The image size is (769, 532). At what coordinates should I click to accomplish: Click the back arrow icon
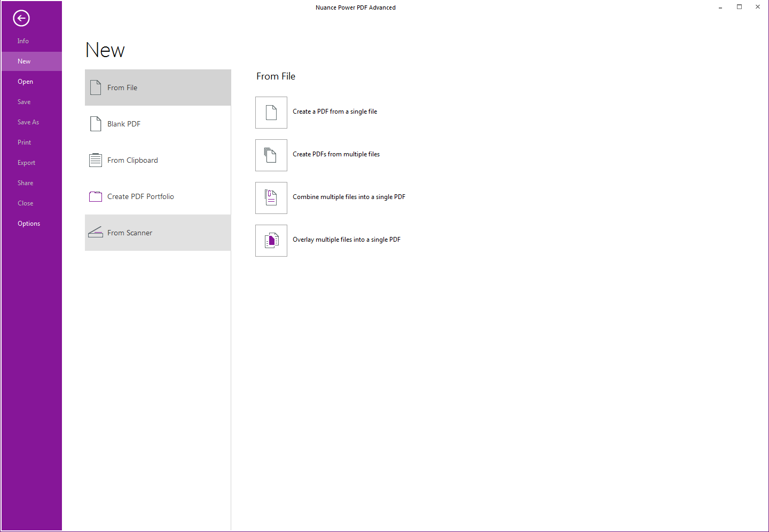21,19
